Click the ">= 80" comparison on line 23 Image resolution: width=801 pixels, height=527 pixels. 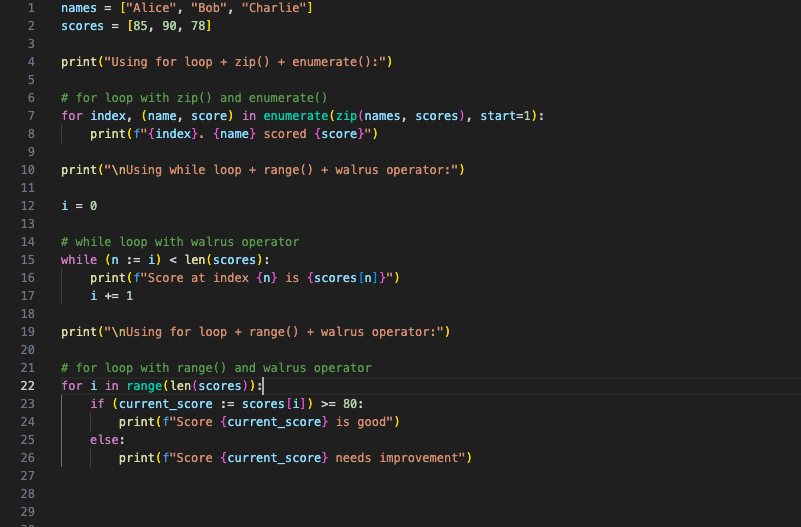point(339,404)
